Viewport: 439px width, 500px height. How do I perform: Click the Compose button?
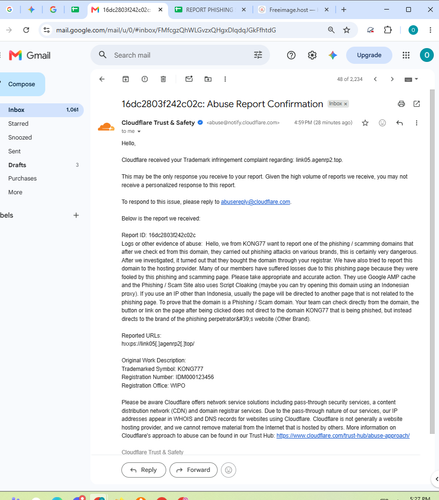pyautogui.click(x=22, y=84)
